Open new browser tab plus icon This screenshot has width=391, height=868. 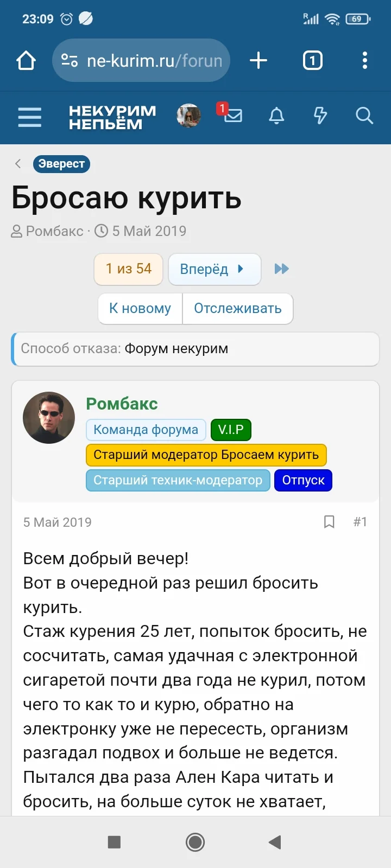tap(258, 60)
